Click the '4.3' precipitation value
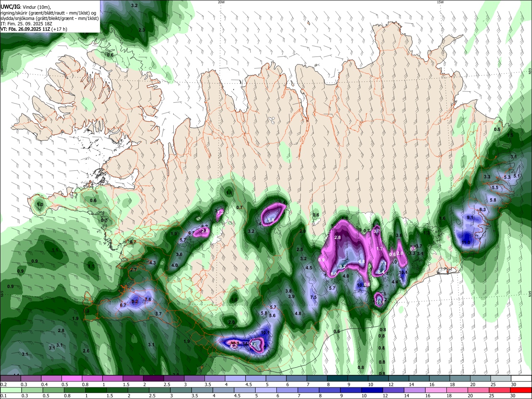 pos(153,263)
